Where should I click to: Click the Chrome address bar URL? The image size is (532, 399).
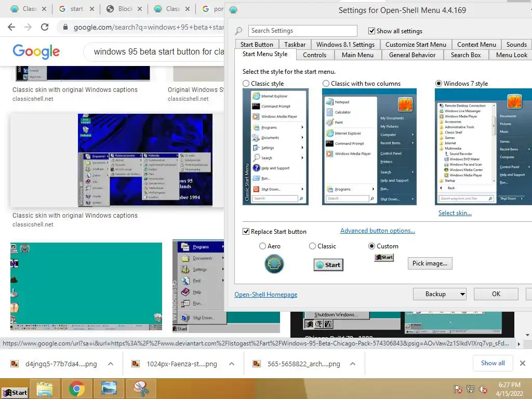[148, 27]
